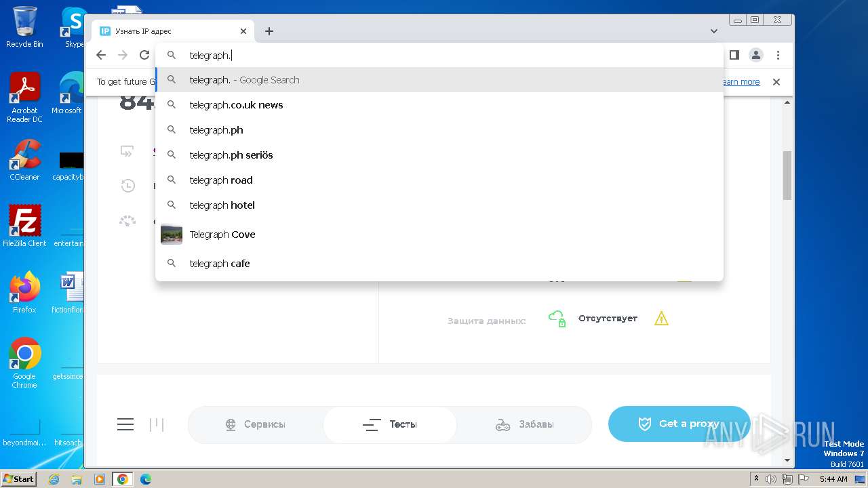868x488 pixels.
Task: Click the scrollbar down arrow
Action: (787, 460)
